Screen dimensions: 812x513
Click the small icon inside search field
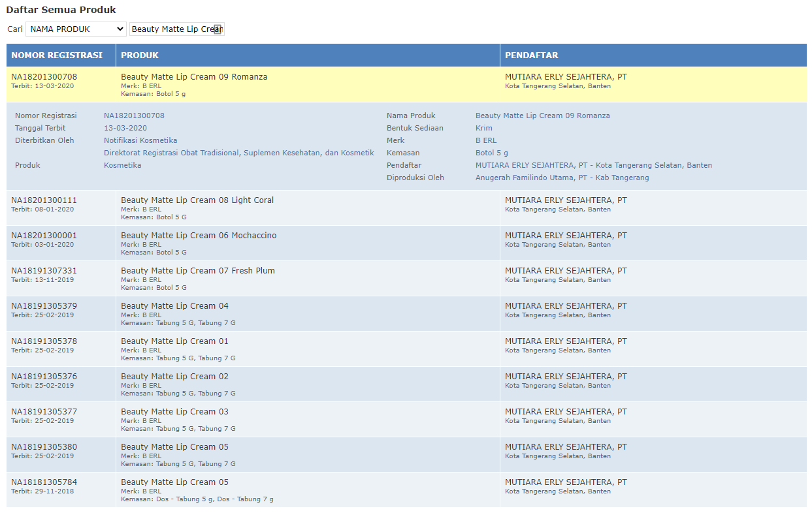218,29
